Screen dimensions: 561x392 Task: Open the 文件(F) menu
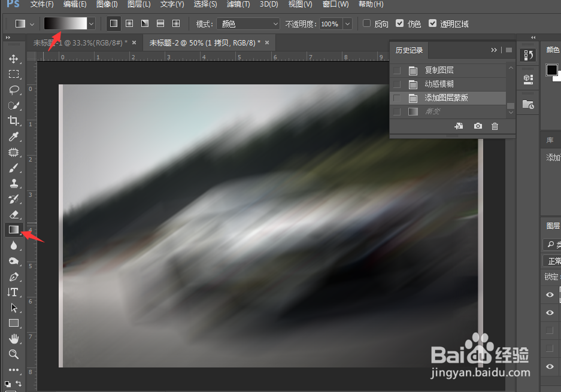(42, 4)
